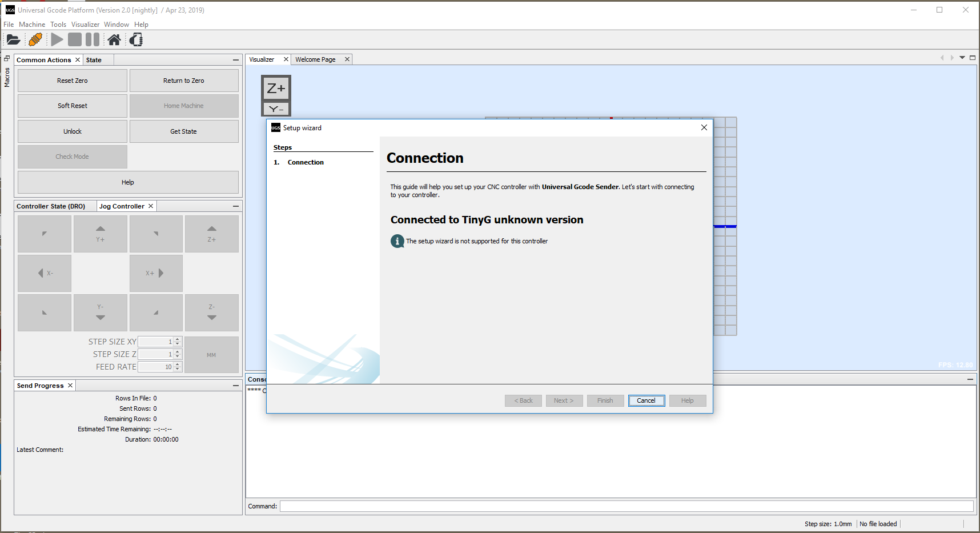The width and height of the screenshot is (980, 533).
Task: Click the Soft Reset button
Action: tap(73, 106)
